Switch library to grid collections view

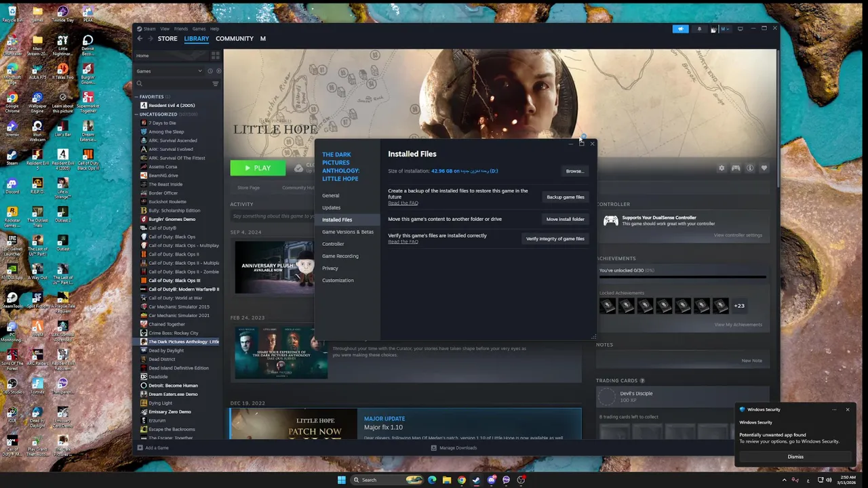click(x=216, y=56)
